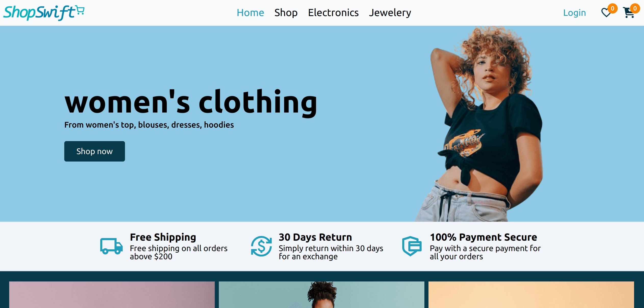Open the Shop menu item

286,13
